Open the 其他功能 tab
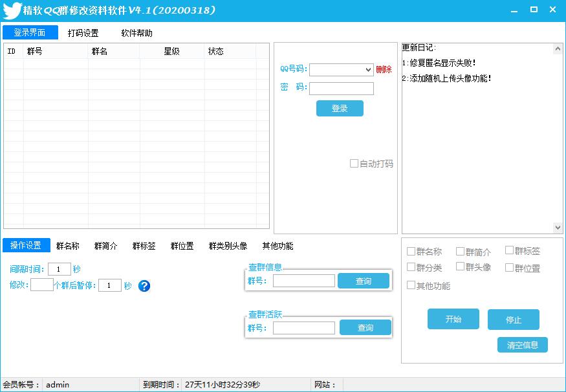566x392 pixels. 278,246
